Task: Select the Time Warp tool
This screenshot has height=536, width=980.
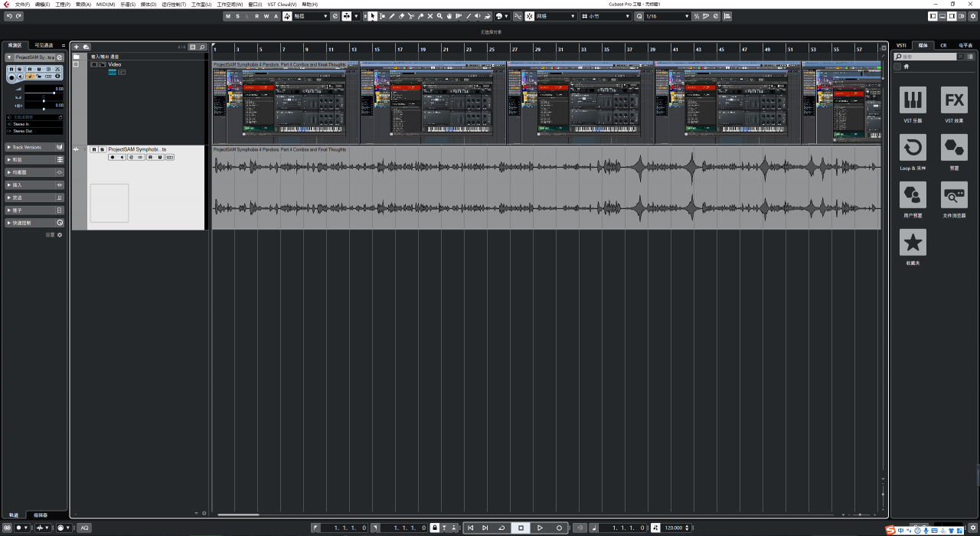Action: pos(459,16)
